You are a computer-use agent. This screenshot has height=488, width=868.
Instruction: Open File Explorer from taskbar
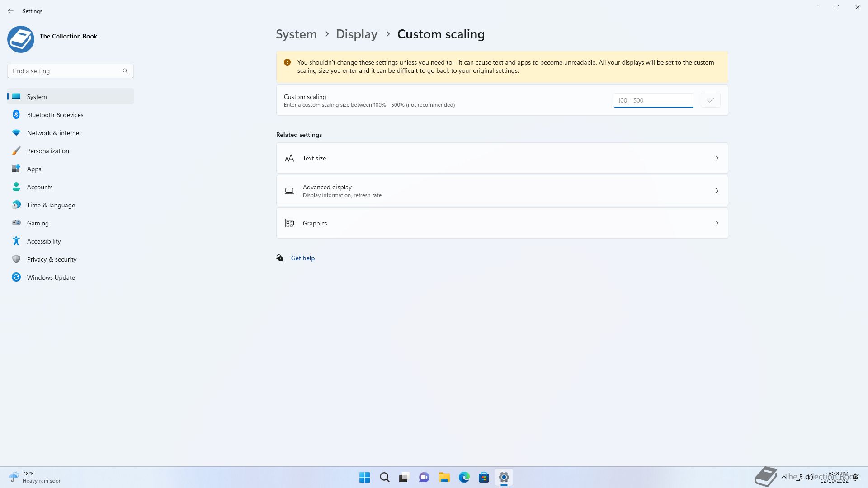(x=444, y=477)
